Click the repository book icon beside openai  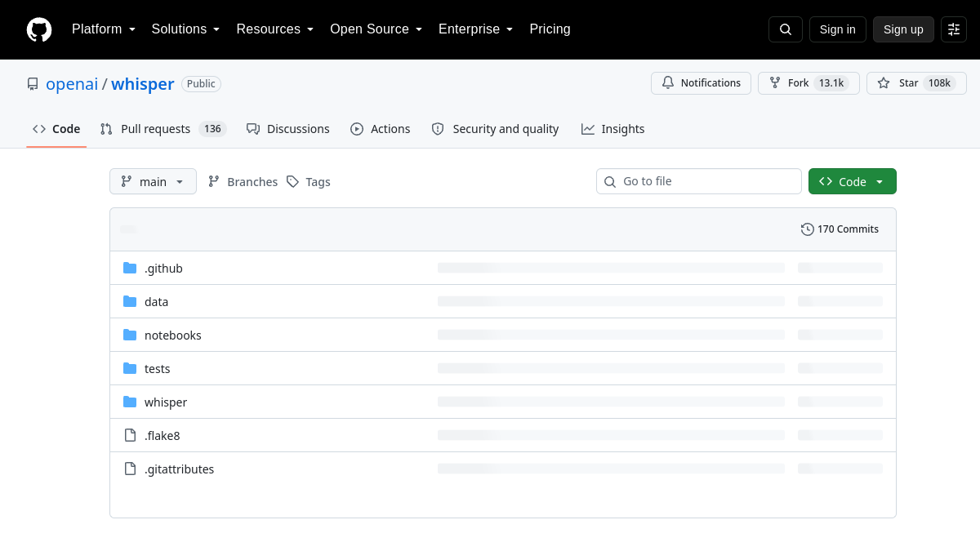click(33, 84)
